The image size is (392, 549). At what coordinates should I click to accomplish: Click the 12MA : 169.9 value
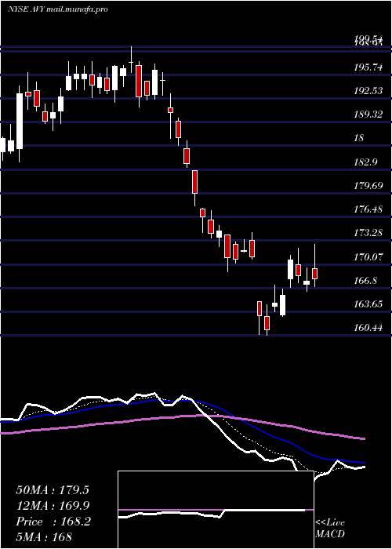(53, 506)
